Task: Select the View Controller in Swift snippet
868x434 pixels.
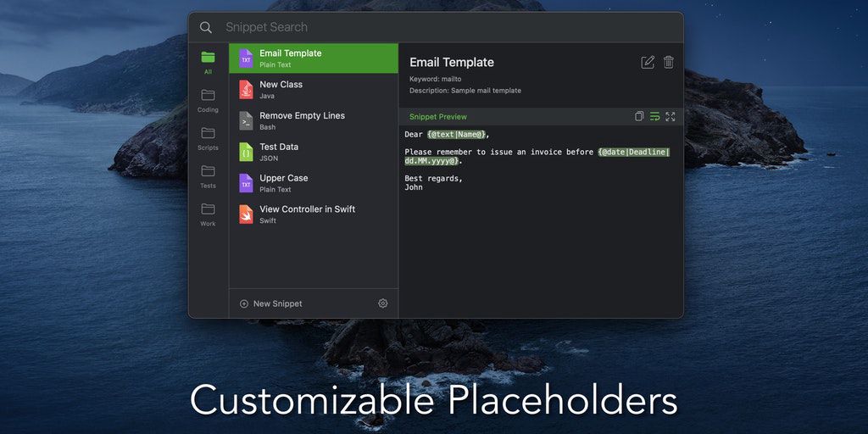Action: tap(314, 214)
